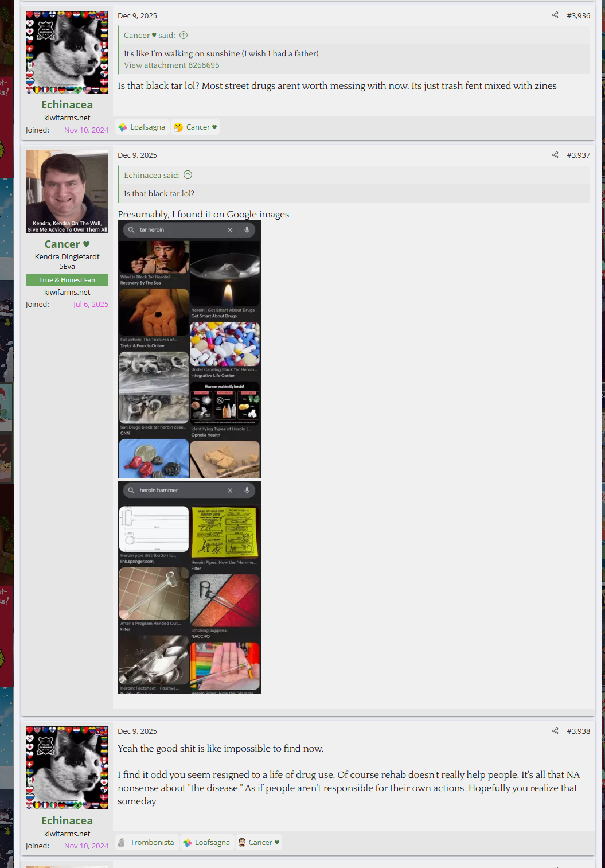Open post number #3,937 permalink
Viewport: 605px width, 868px height.
pyautogui.click(x=578, y=155)
